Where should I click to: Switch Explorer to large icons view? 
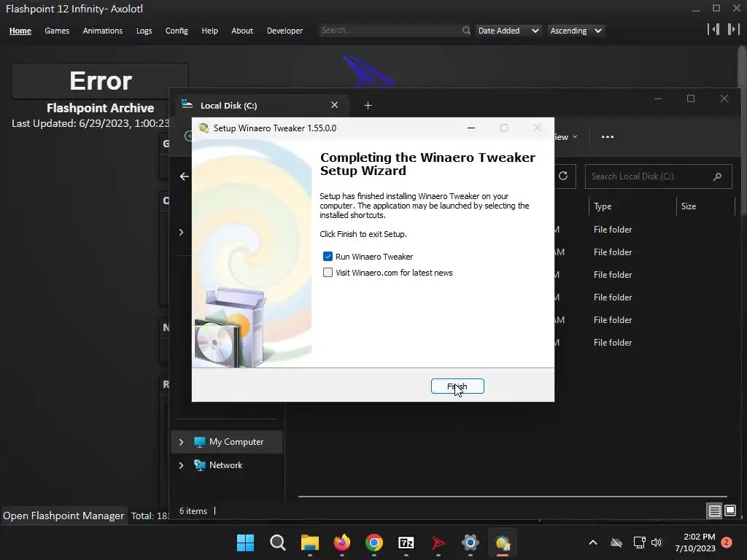pyautogui.click(x=729, y=511)
